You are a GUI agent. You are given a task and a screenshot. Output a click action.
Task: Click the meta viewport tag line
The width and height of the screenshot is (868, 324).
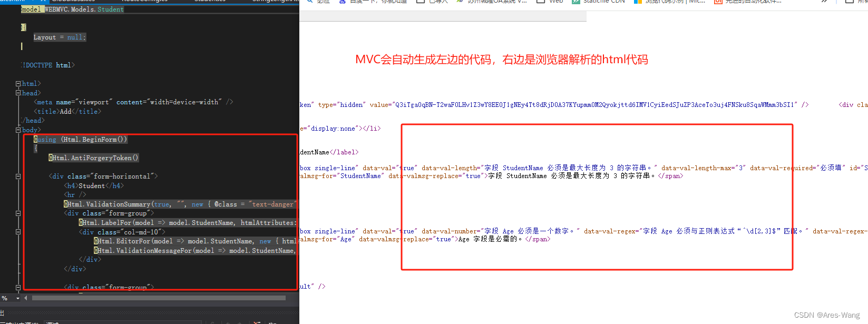pyautogui.click(x=133, y=102)
